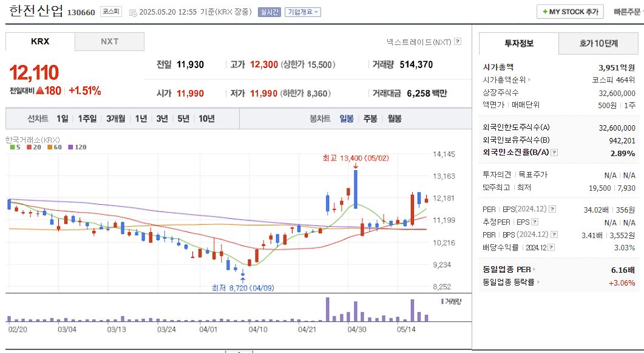
Task: Open the PER EPS help icon
Action: [x=552, y=210]
